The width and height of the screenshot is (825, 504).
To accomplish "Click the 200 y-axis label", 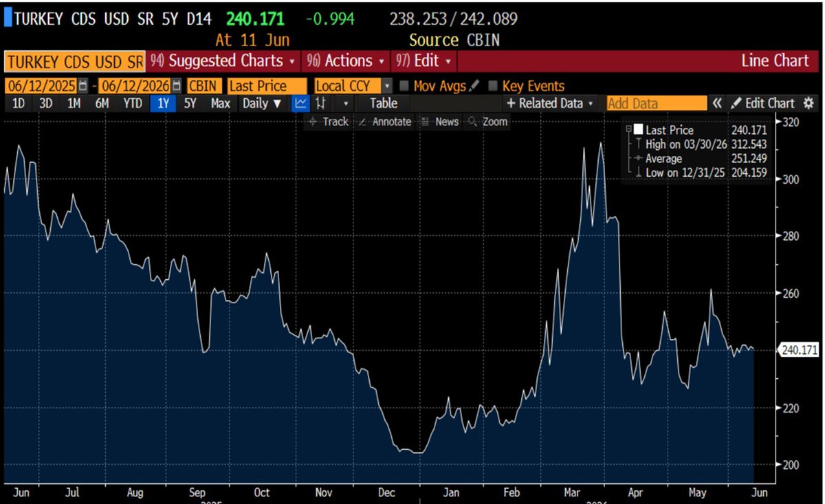I will coord(792,465).
